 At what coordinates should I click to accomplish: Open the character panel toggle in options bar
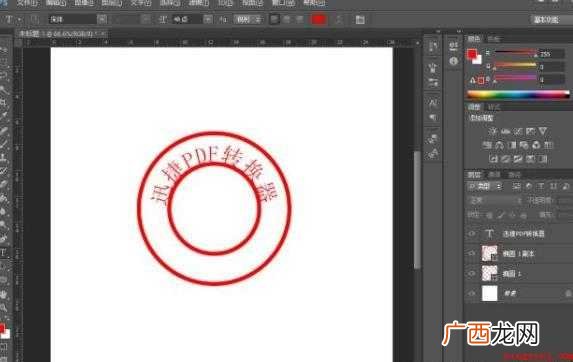click(360, 20)
